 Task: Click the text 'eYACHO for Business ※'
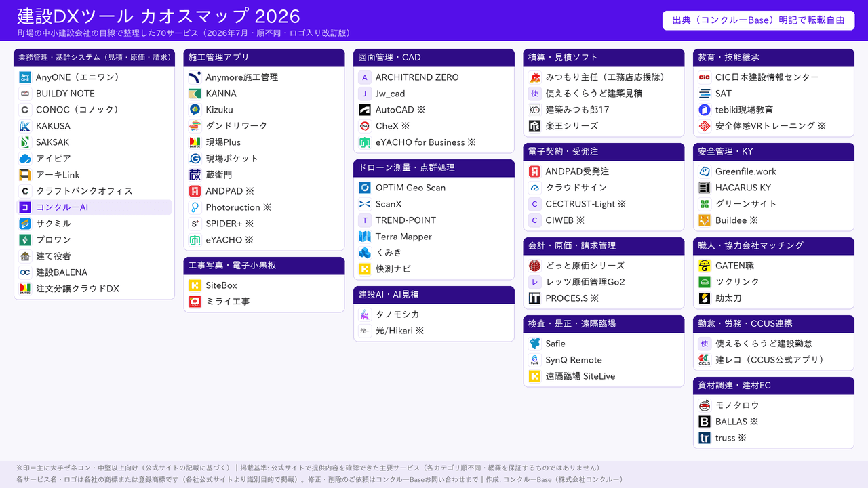coord(426,142)
